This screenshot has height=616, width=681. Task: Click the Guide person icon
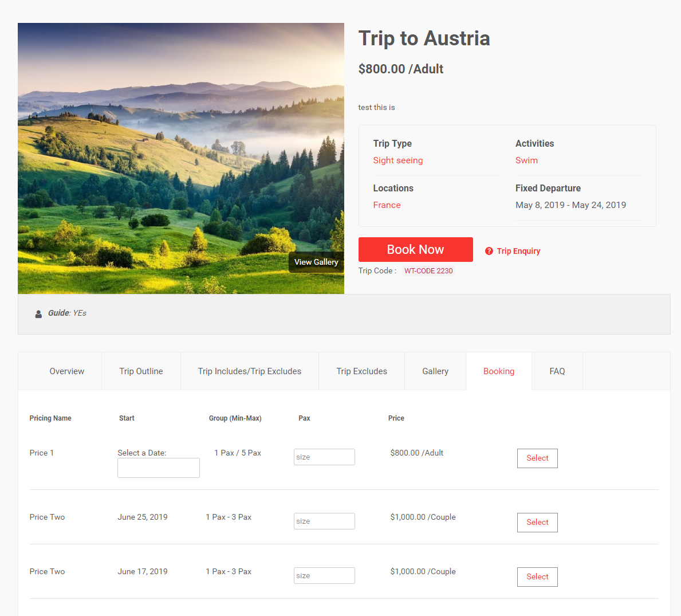coord(38,314)
